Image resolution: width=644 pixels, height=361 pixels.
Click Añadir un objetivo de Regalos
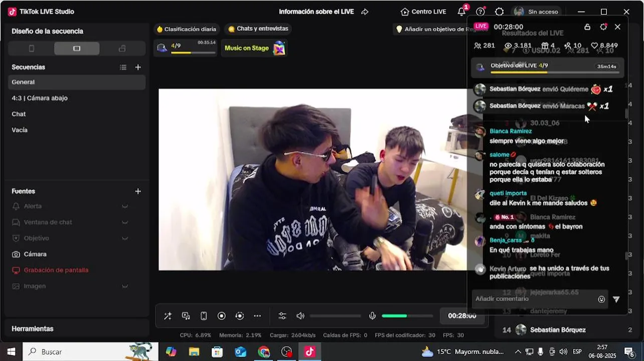point(431,29)
